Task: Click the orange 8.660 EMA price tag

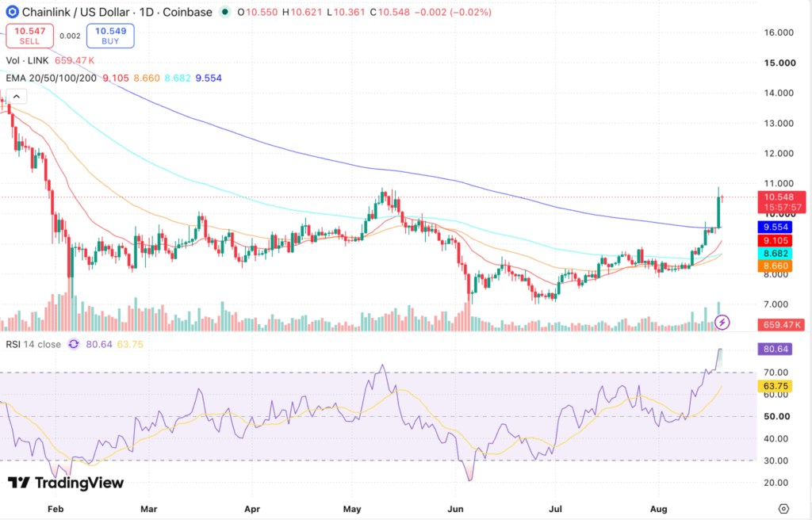Action: pos(775,266)
